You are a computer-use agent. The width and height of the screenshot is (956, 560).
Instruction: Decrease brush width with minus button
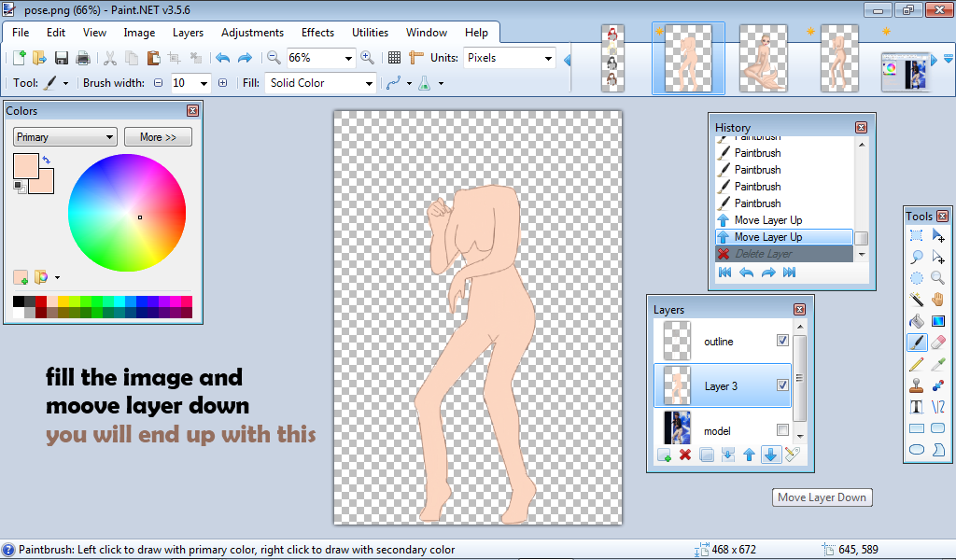(x=159, y=83)
